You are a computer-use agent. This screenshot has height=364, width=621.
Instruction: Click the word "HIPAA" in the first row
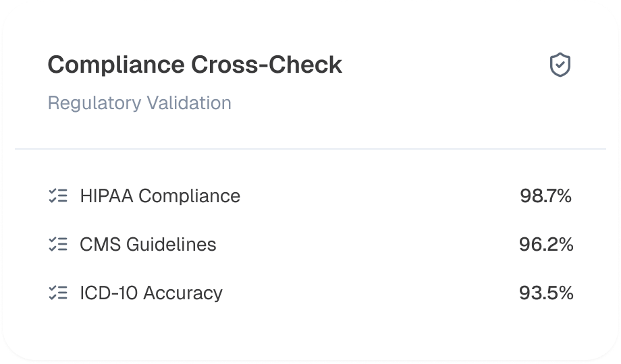click(x=107, y=196)
